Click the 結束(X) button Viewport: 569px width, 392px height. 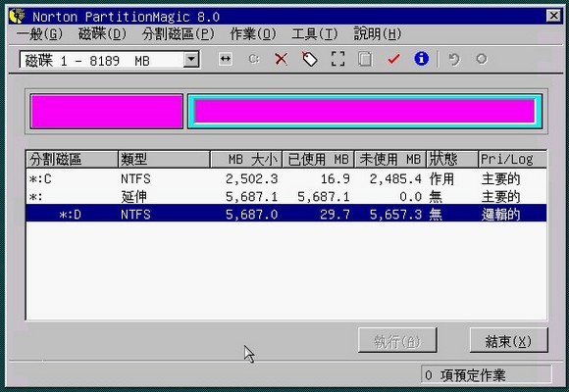pos(508,340)
